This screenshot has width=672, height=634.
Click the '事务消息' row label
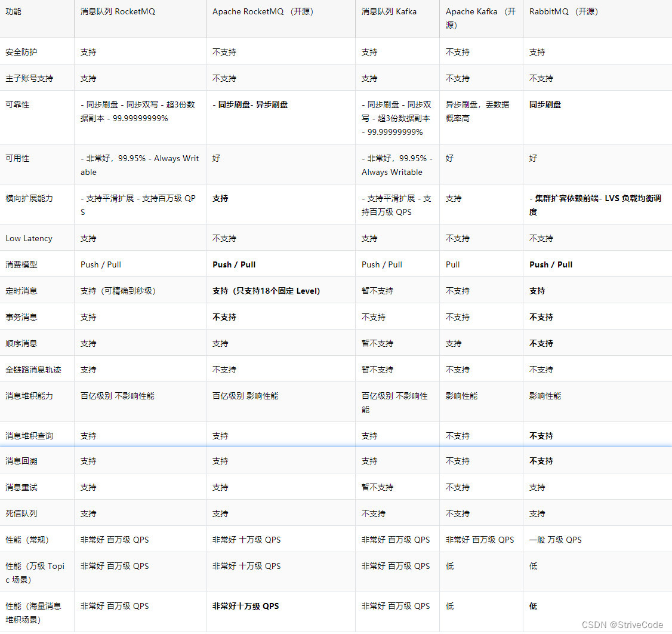click(x=21, y=317)
